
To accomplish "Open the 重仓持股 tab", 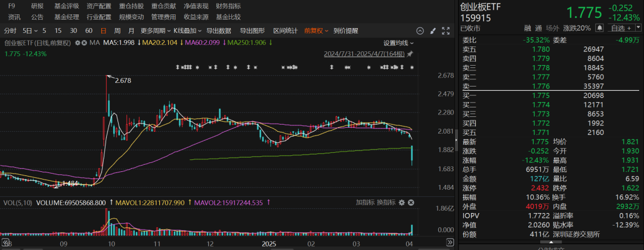I will [131, 6].
